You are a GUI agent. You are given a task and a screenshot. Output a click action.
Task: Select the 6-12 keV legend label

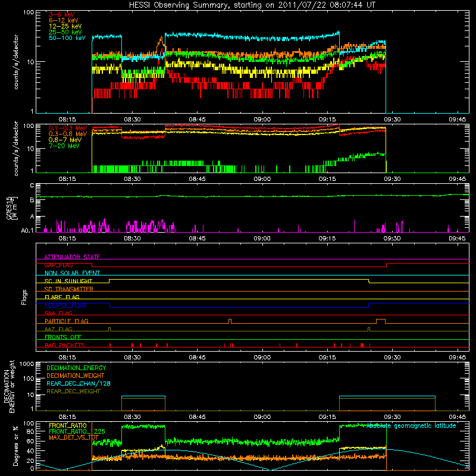64,20
